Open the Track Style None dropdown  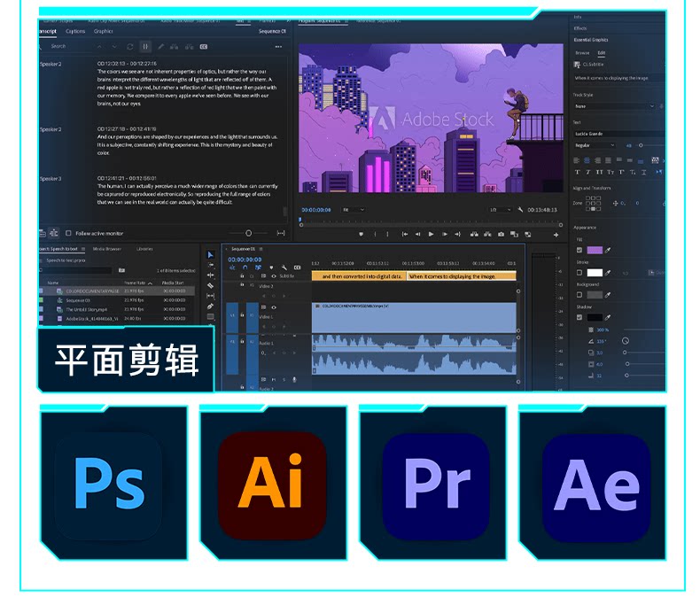coord(615,106)
